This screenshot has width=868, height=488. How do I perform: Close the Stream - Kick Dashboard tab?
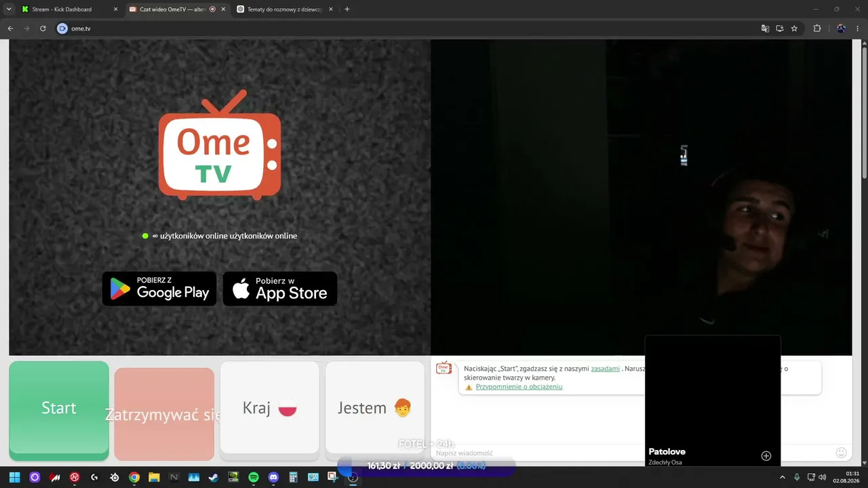(x=115, y=9)
